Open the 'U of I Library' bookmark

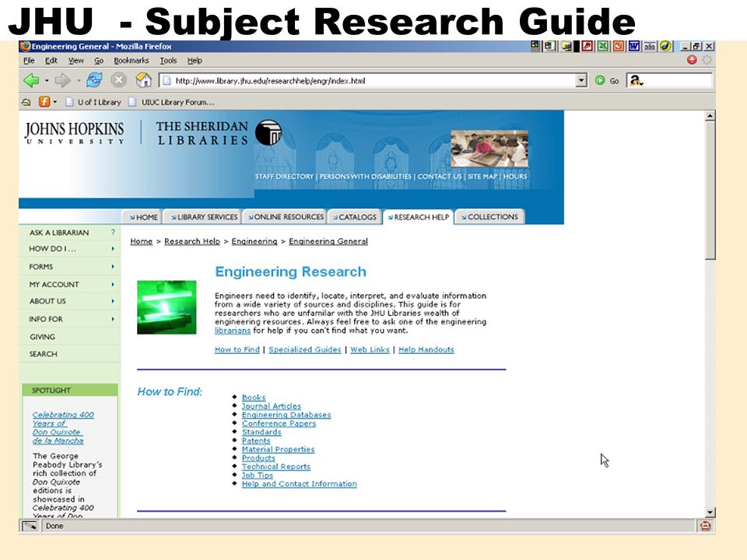[x=94, y=102]
